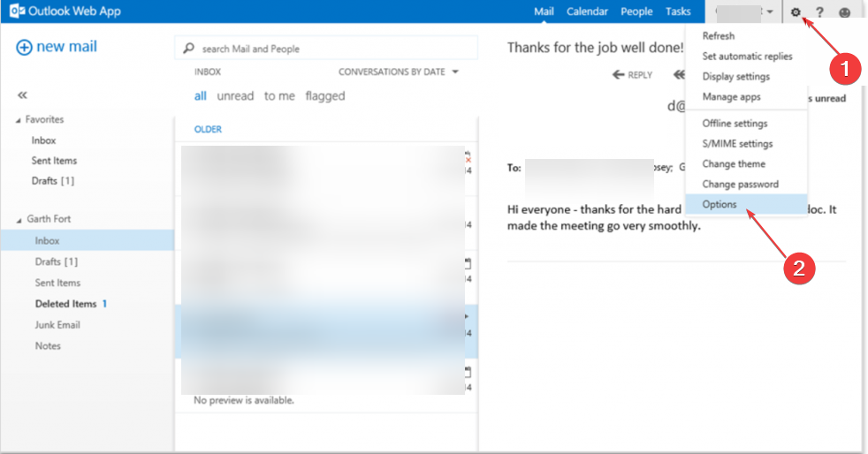Click the new mail link
The width and height of the screenshot is (868, 454).
click(66, 47)
